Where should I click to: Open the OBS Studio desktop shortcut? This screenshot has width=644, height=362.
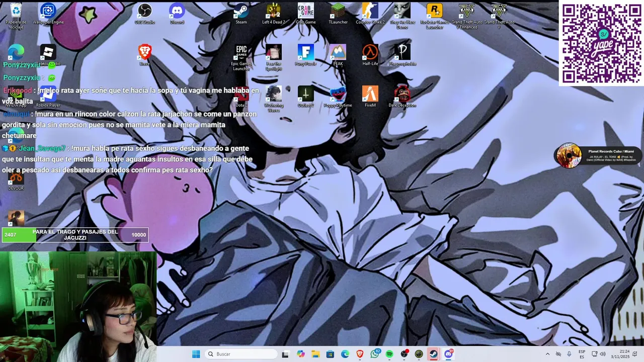[x=145, y=14]
